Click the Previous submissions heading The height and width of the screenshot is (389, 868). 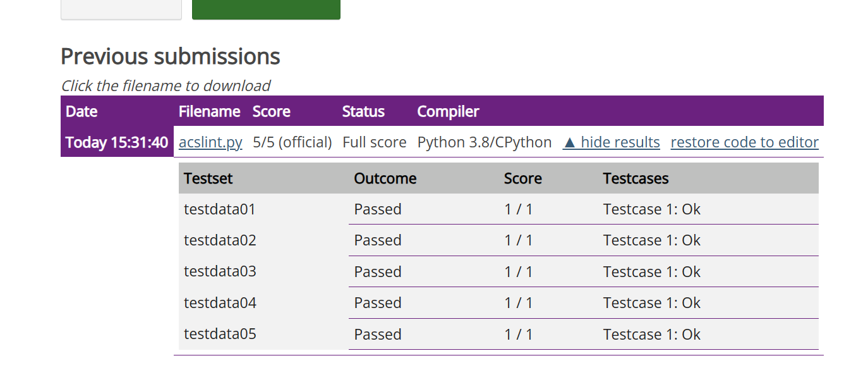coord(171,57)
